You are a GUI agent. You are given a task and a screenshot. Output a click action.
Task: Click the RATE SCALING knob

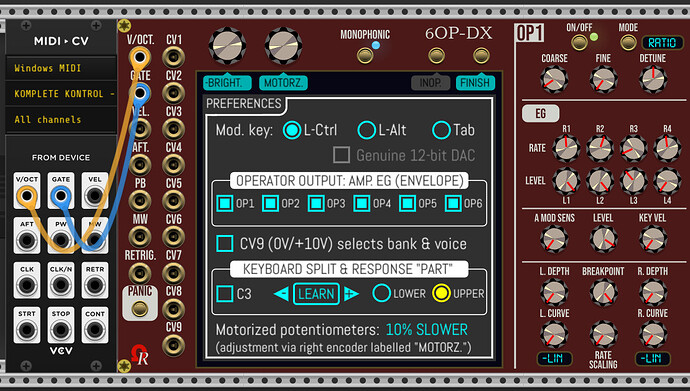(x=603, y=334)
